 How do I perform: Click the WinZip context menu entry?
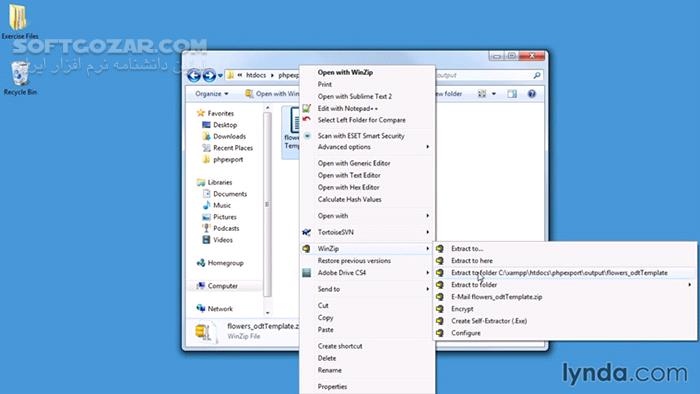(x=367, y=249)
